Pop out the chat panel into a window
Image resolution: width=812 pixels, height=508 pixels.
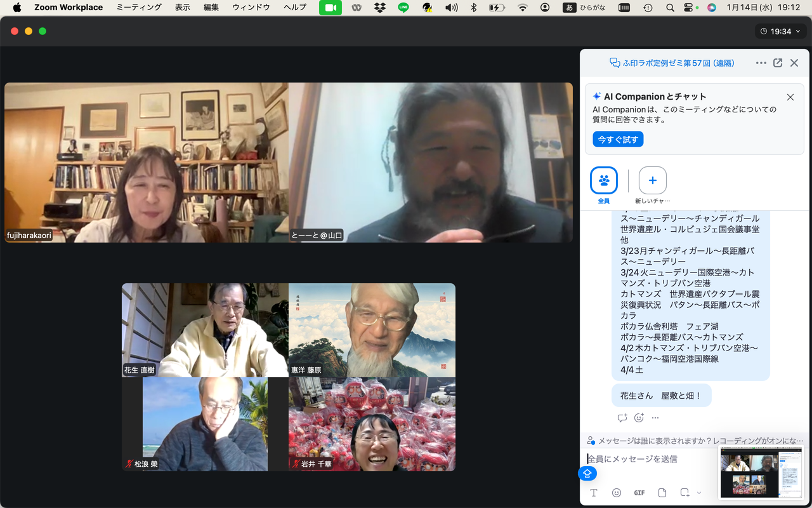tap(778, 63)
